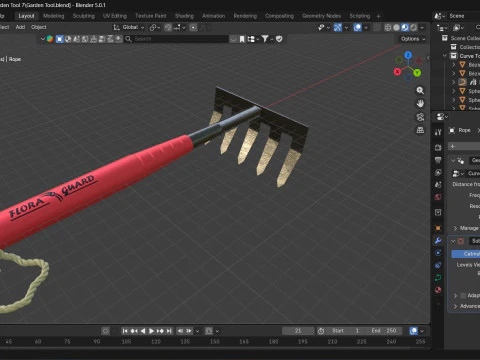Switch to the Shading workspace tab
The height and width of the screenshot is (360, 480).
click(184, 16)
